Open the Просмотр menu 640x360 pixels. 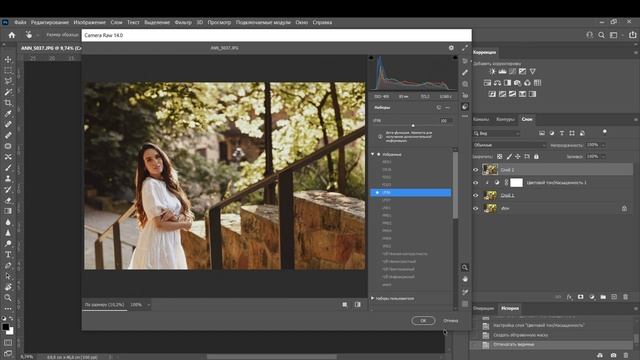[x=219, y=22]
